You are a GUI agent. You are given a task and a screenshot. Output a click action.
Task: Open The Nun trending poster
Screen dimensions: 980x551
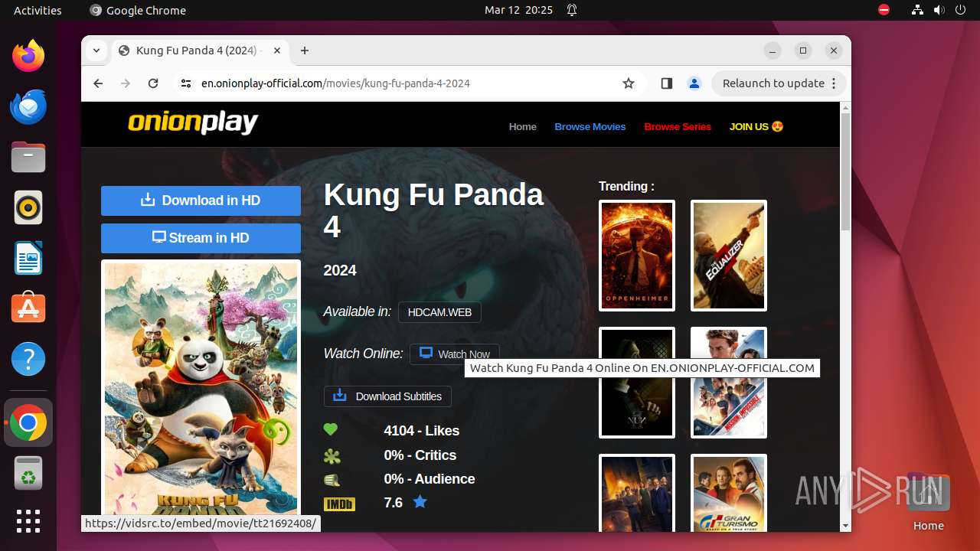[637, 383]
